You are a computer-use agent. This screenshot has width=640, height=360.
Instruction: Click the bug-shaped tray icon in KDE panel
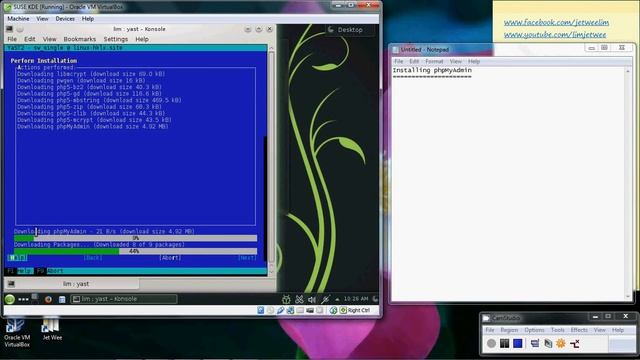point(286,299)
